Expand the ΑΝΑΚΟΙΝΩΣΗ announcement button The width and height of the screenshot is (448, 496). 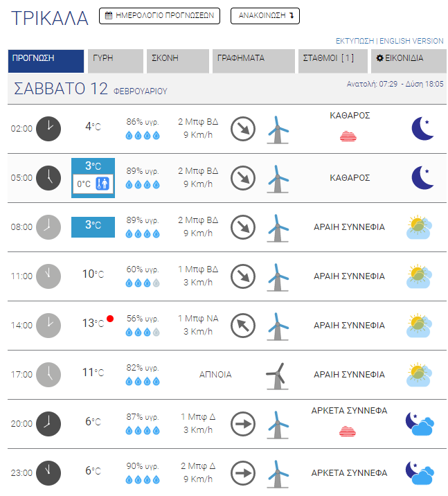point(265,16)
